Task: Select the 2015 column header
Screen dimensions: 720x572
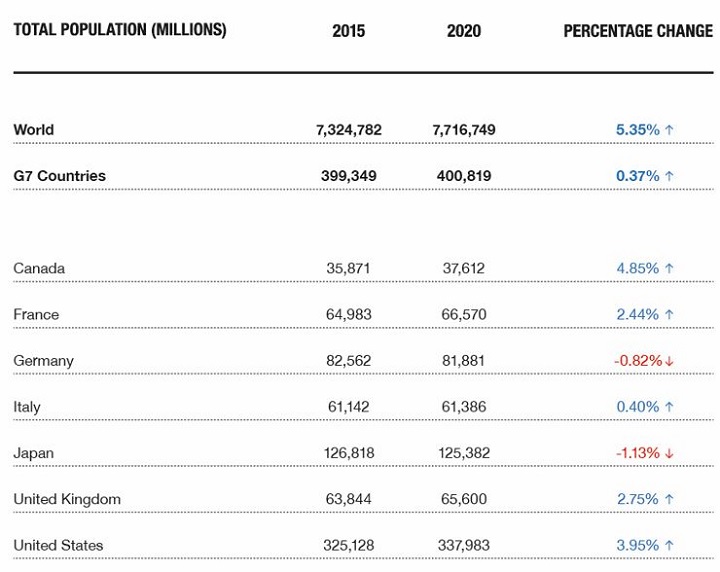Action: (x=349, y=31)
